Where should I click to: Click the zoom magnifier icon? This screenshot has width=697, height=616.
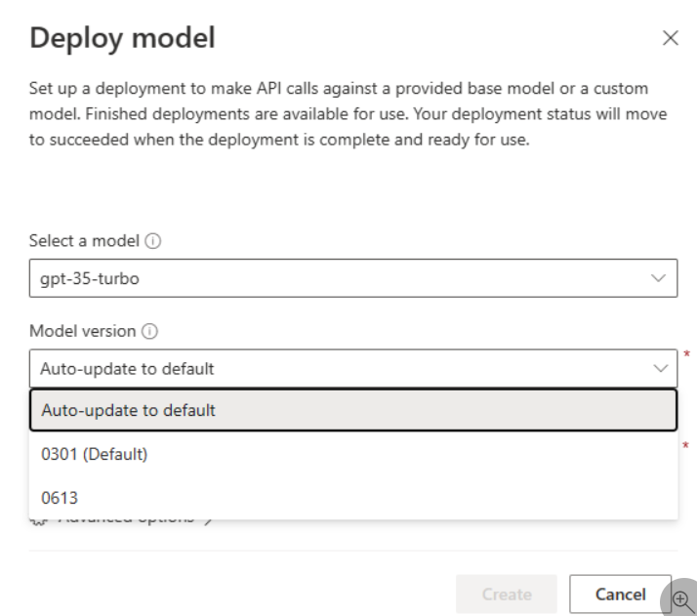click(681, 599)
